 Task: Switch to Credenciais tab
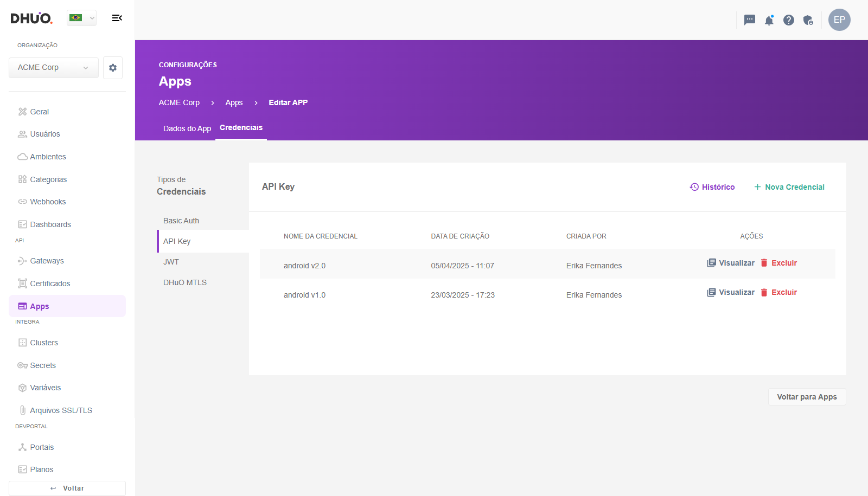tap(241, 128)
